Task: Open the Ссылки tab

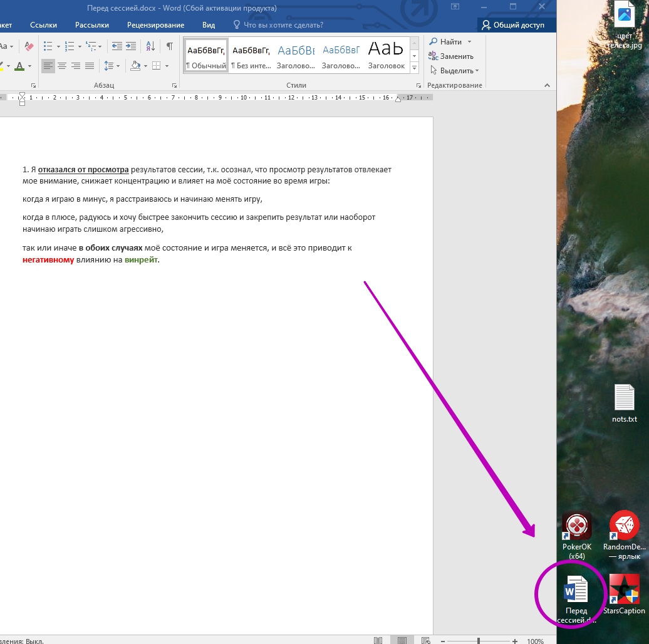Action: (x=43, y=25)
